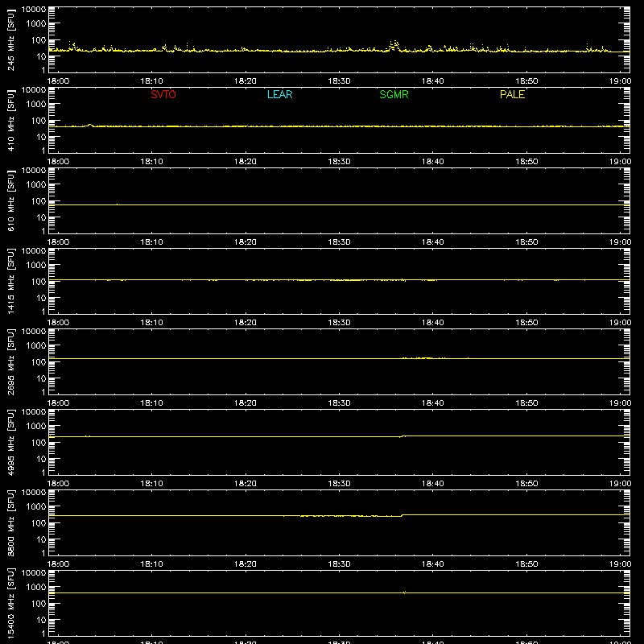
Task: Click 18:00 tick label under the 245 MHz plot
Action: [x=58, y=81]
